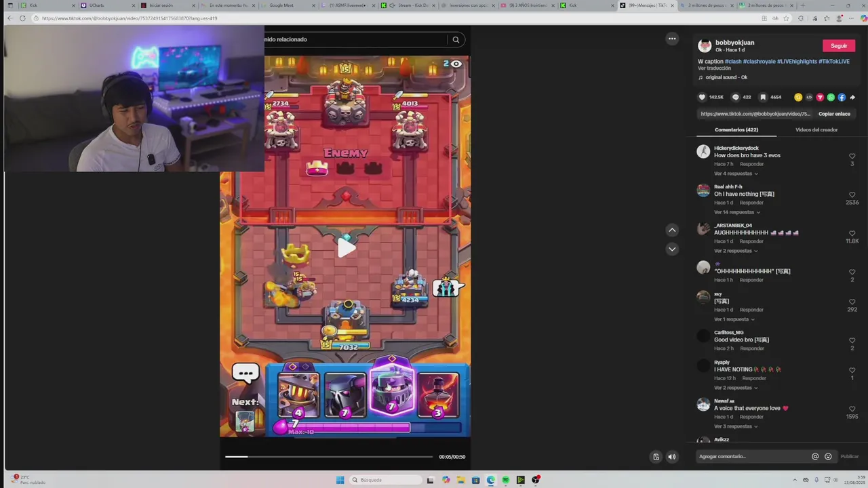Open Spotify from the taskbar

[505, 480]
